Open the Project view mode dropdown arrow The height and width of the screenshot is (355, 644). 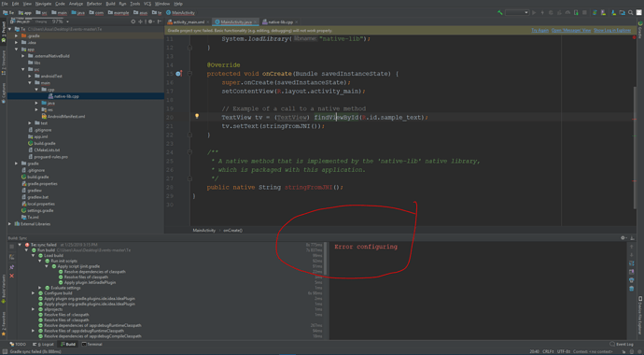coord(67,21)
